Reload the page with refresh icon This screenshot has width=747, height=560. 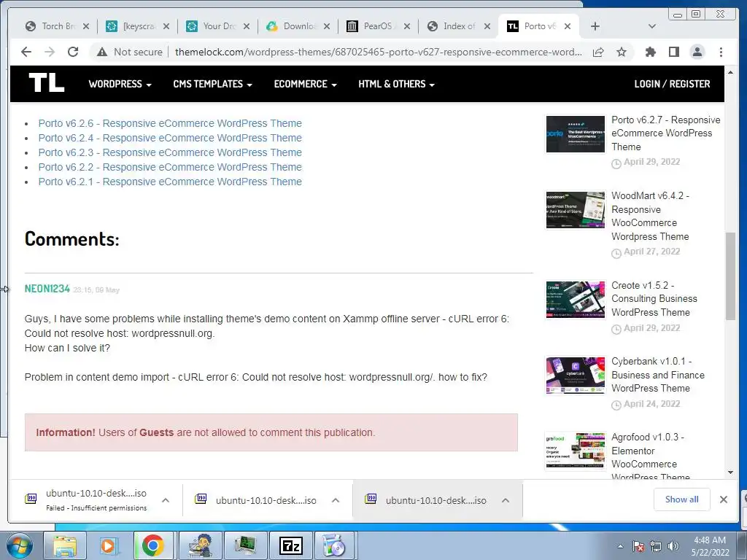pos(73,52)
